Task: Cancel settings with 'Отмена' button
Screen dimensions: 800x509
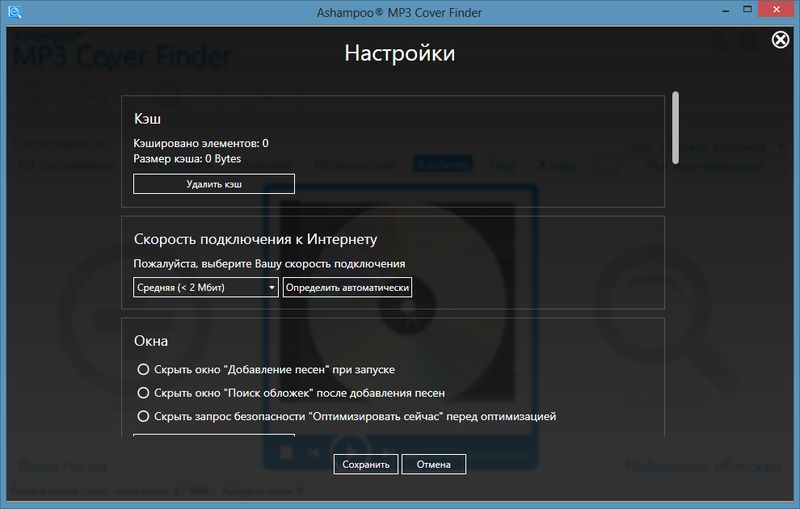Action: click(434, 465)
